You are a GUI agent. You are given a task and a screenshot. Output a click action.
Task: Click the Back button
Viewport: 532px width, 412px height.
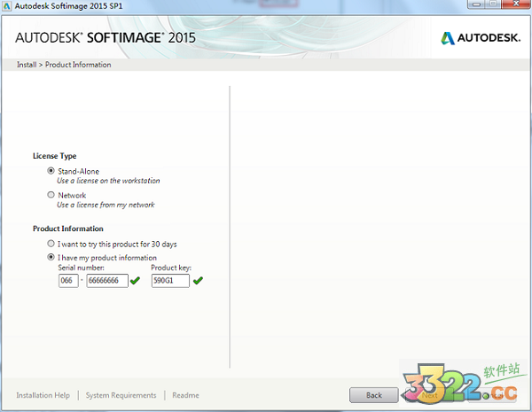[x=374, y=395]
